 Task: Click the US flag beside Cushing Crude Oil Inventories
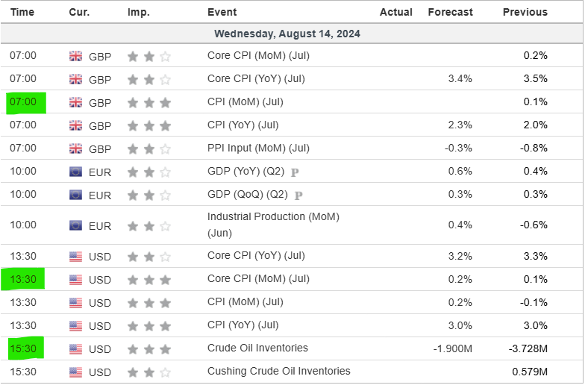[x=75, y=372]
